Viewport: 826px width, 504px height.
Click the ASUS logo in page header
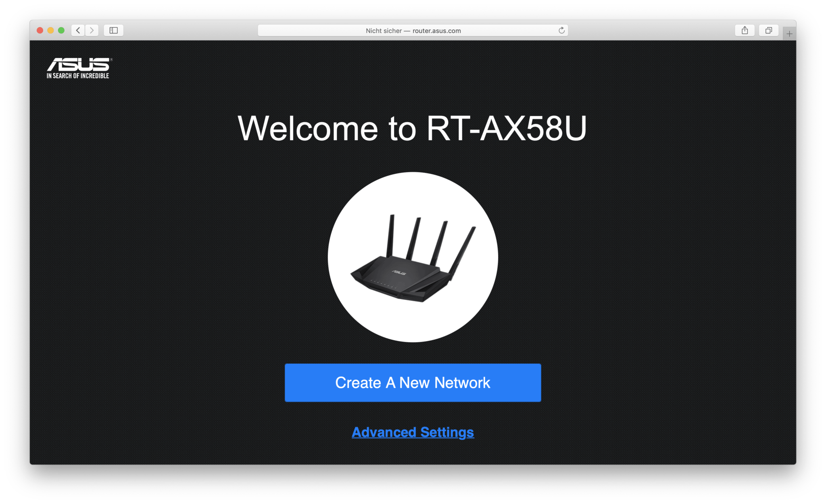(x=79, y=68)
